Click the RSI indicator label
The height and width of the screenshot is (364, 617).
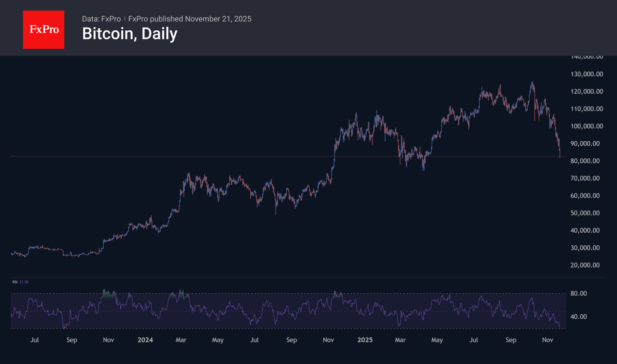point(15,282)
